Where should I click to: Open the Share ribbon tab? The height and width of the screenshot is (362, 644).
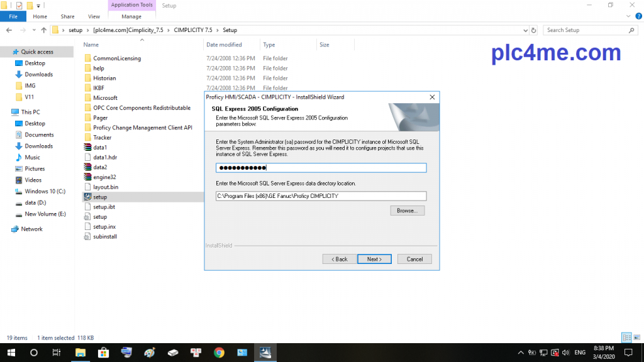tap(67, 16)
